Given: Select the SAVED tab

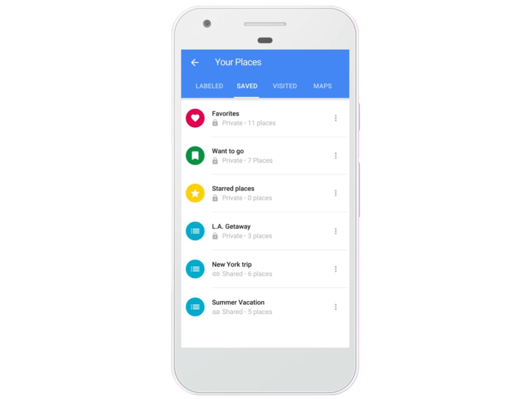Looking at the screenshot, I should 246,85.
